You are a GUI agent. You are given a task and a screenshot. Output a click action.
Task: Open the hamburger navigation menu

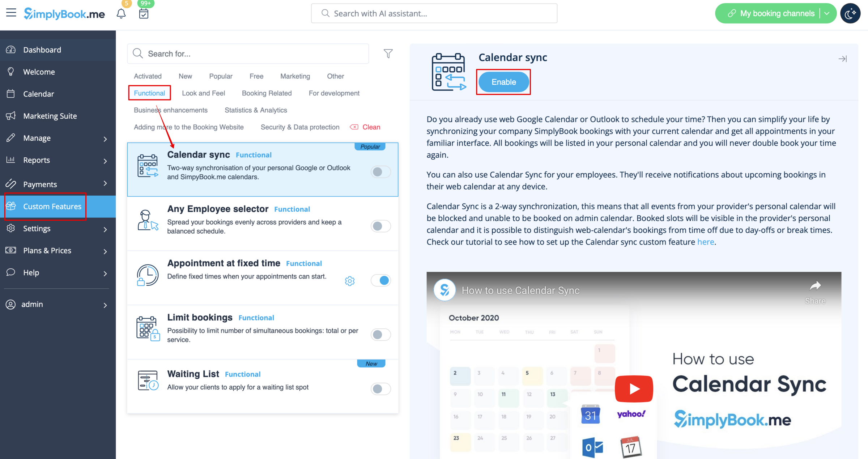point(11,12)
